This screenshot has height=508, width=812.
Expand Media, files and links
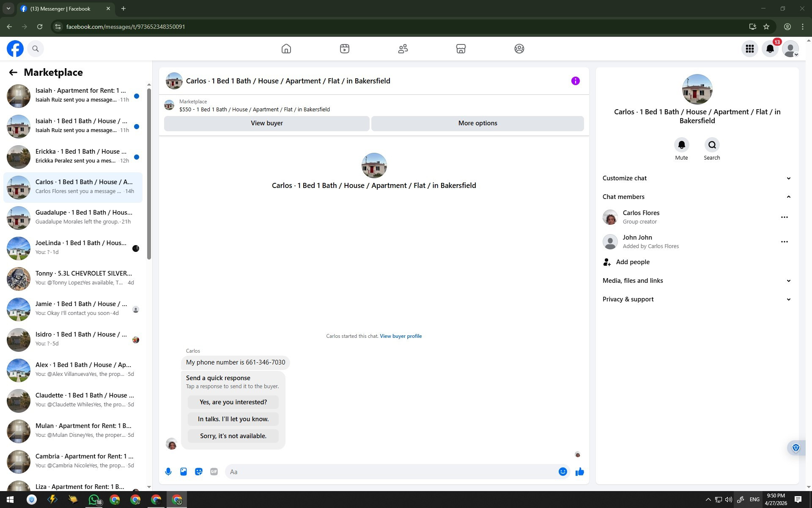697,281
